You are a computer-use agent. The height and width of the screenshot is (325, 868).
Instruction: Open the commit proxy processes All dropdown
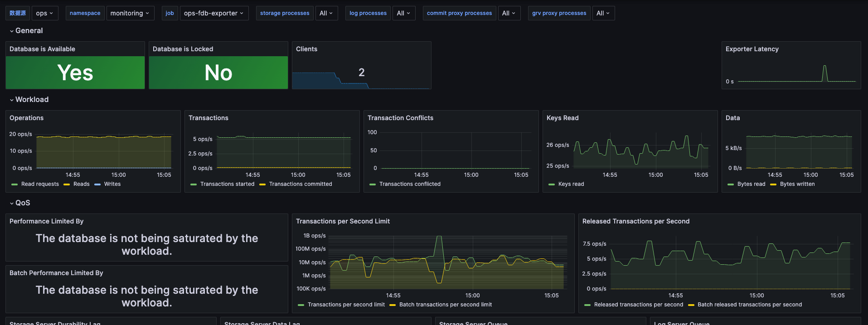509,13
